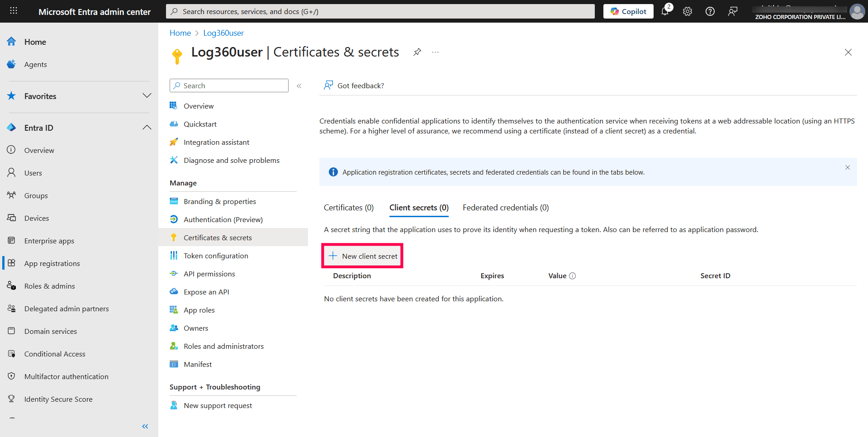868x437 pixels.
Task: Collapse the Entra ID section chevron
Action: (147, 127)
